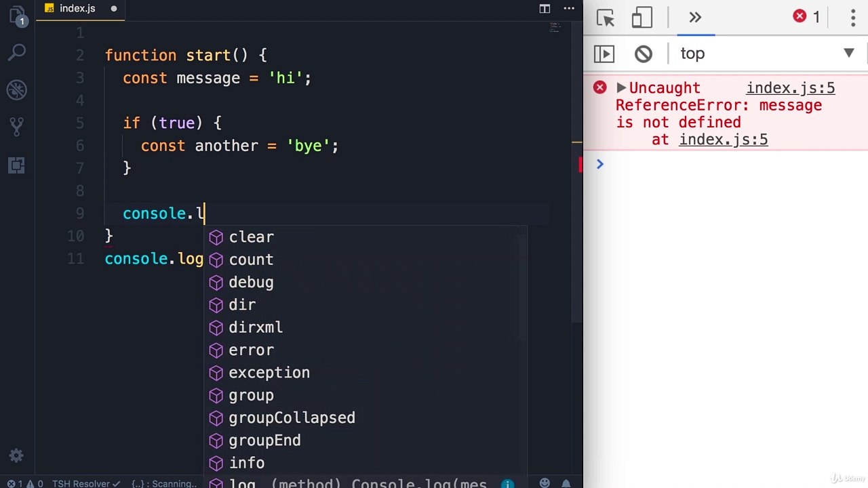This screenshot has width=868, height=488.
Task: Open the DevTools three-dot customize menu
Action: (x=853, y=18)
